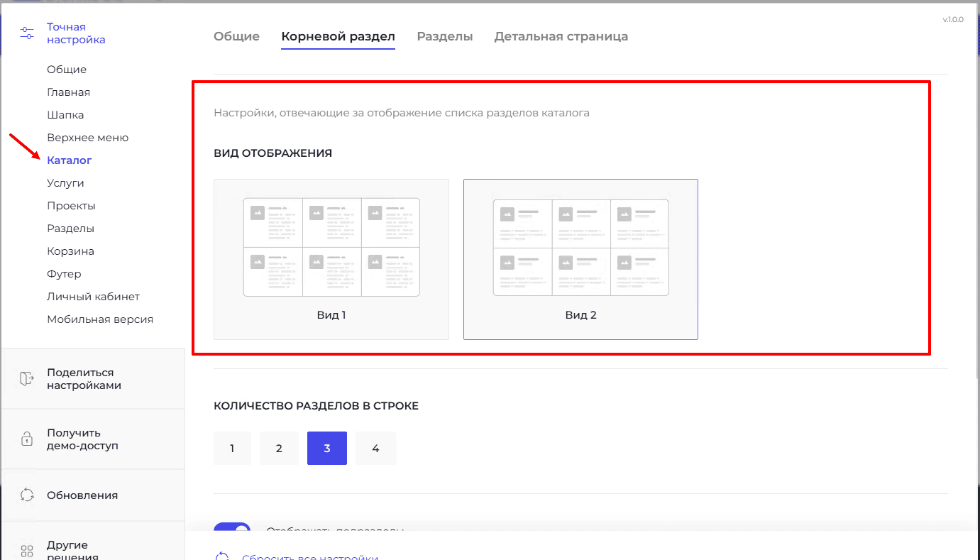Select the Вид 1 display layout thumbnail
The width and height of the screenshot is (980, 560).
pyautogui.click(x=331, y=259)
